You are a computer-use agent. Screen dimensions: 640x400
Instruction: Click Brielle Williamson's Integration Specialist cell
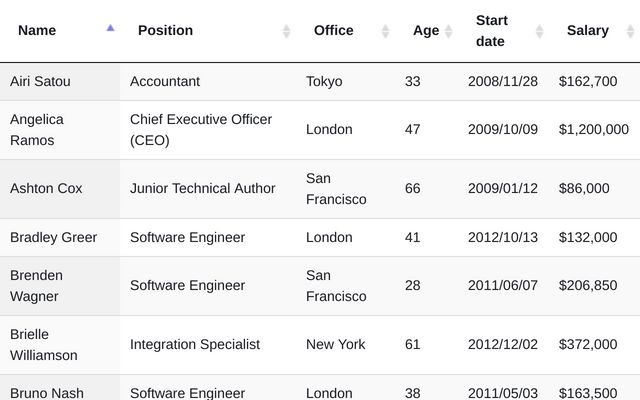click(195, 344)
